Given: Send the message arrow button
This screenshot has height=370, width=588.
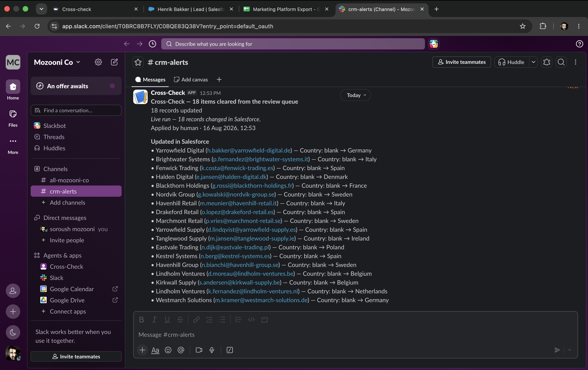Looking at the screenshot, I should click(557, 350).
